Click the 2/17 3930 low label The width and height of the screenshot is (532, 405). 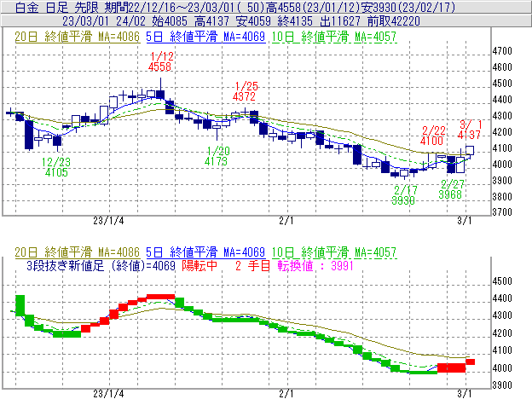tap(404, 195)
